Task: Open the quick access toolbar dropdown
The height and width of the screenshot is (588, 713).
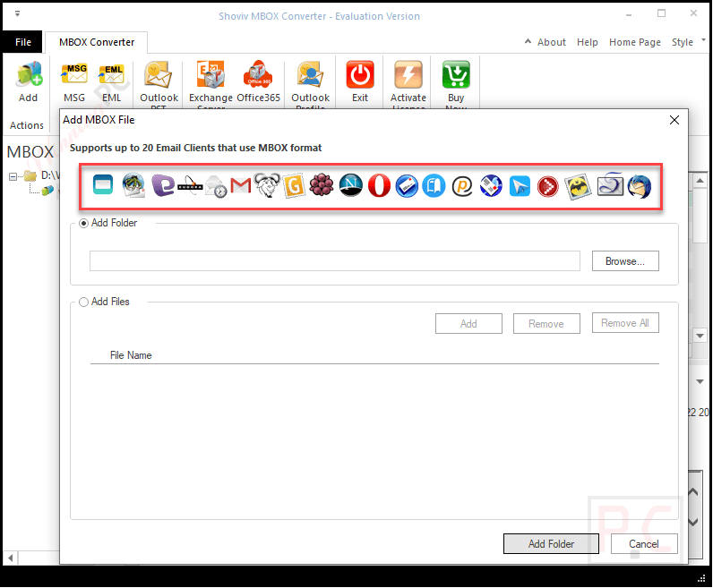Action: pyautogui.click(x=17, y=13)
